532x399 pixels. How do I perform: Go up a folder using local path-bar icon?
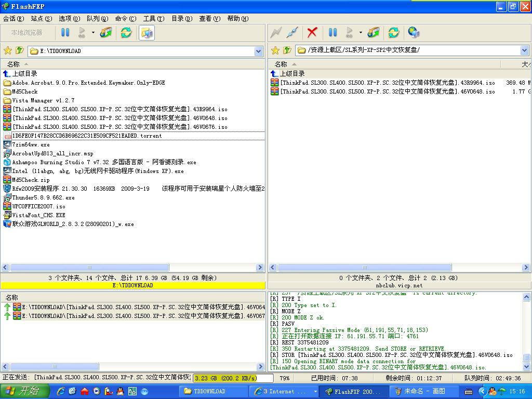tap(20, 50)
